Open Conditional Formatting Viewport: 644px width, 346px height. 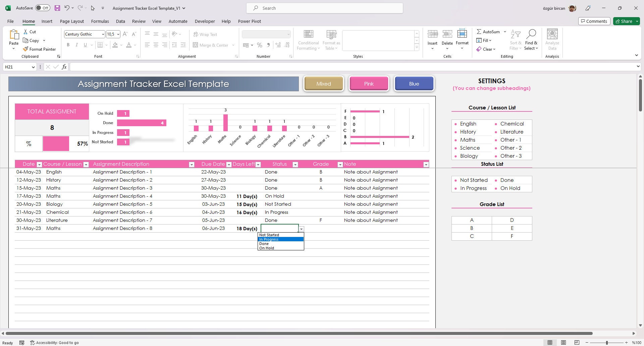point(308,40)
